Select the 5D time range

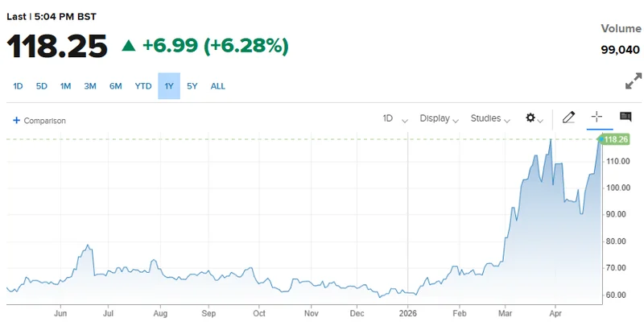pos(42,86)
